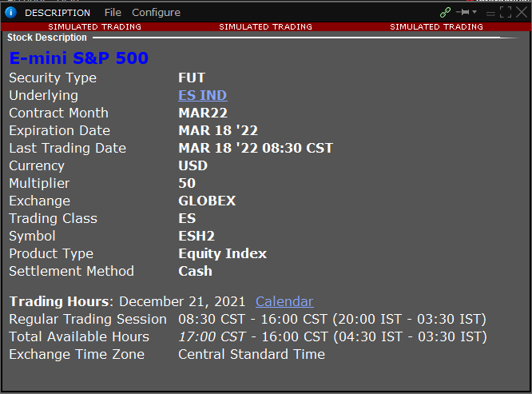Click the Product Type value Equity Index
This screenshot has height=394, width=532.
click(x=223, y=254)
